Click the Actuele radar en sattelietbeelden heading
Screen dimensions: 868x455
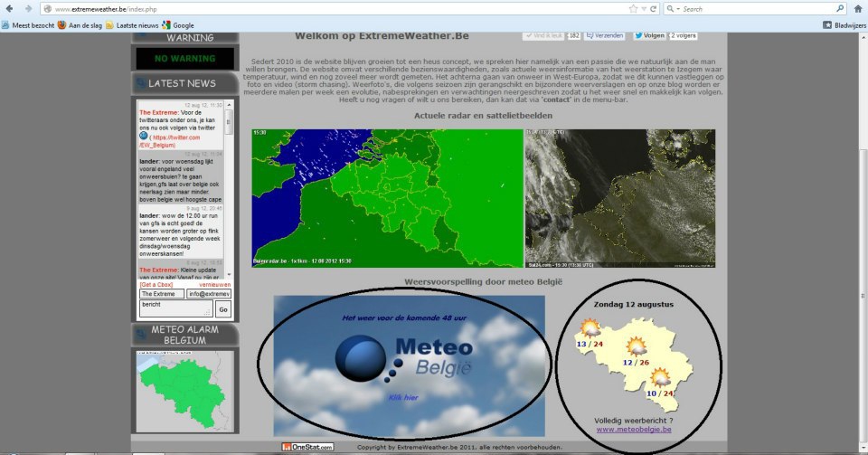[x=483, y=116]
